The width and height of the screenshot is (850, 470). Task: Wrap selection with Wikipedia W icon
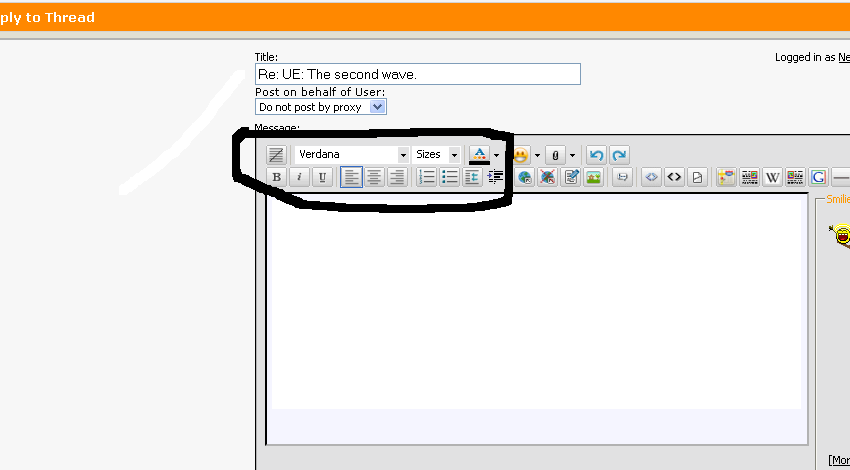(x=772, y=178)
